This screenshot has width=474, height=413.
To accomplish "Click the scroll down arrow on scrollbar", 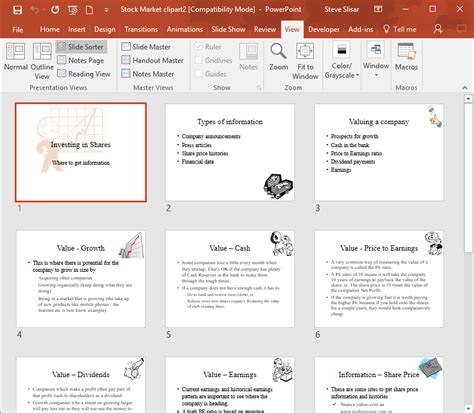I will pos(468,409).
